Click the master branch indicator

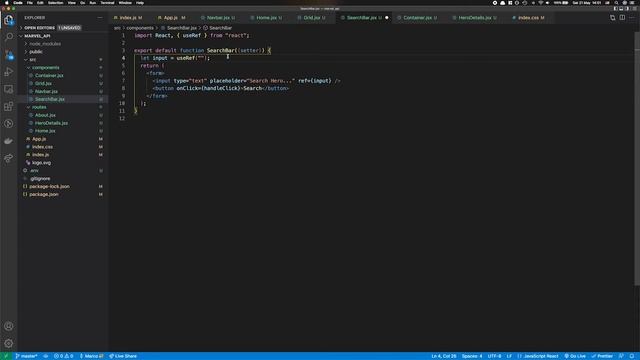point(27,356)
